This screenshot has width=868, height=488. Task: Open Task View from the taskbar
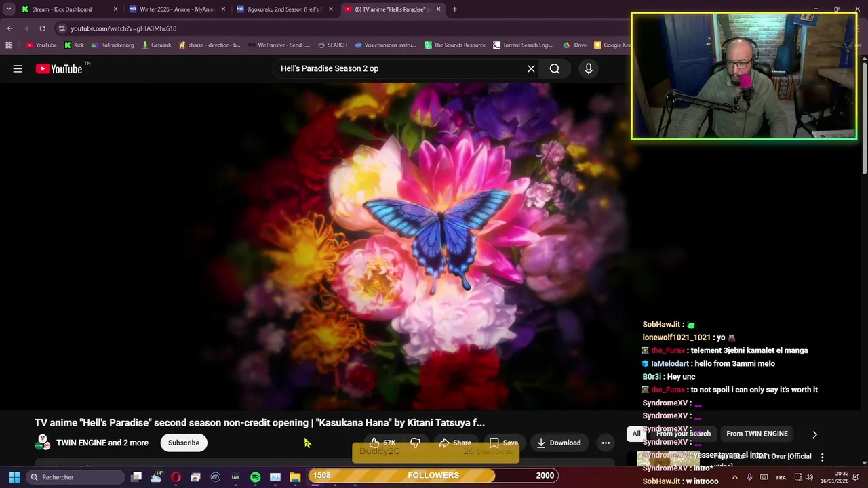(136, 477)
